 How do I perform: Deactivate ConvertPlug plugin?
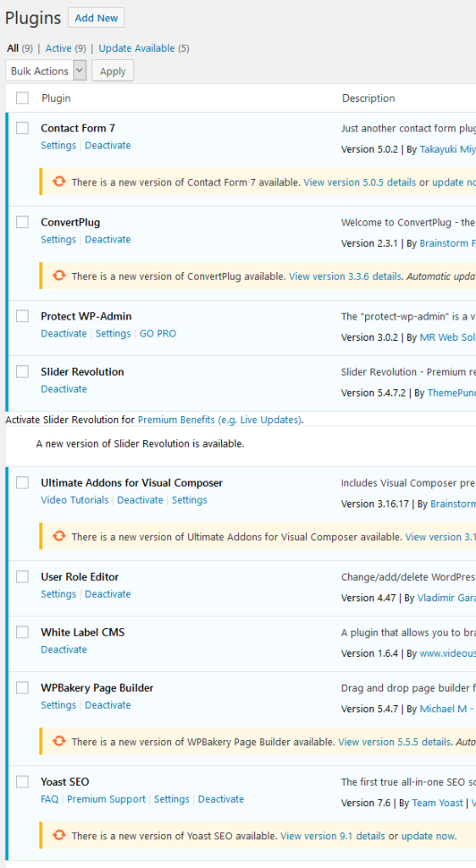click(x=108, y=239)
